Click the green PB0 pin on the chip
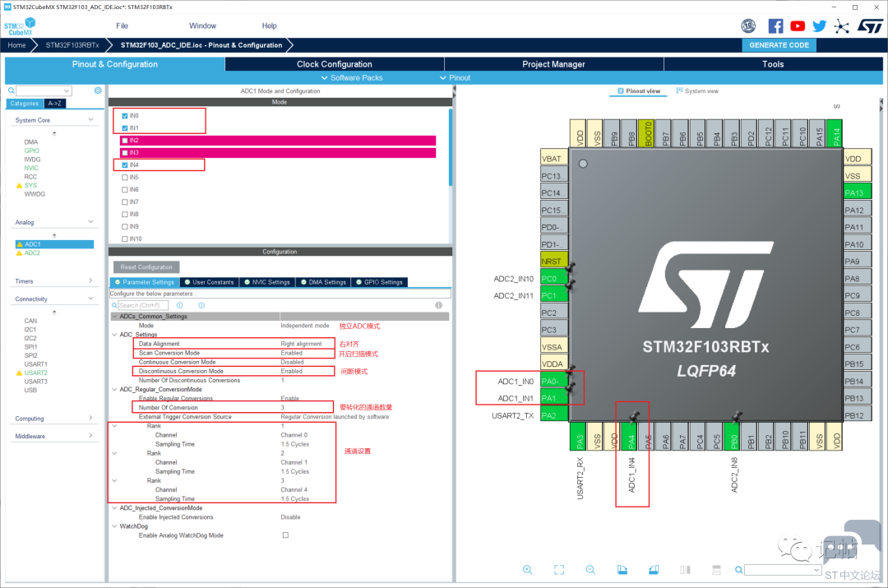888x588 pixels. point(734,437)
